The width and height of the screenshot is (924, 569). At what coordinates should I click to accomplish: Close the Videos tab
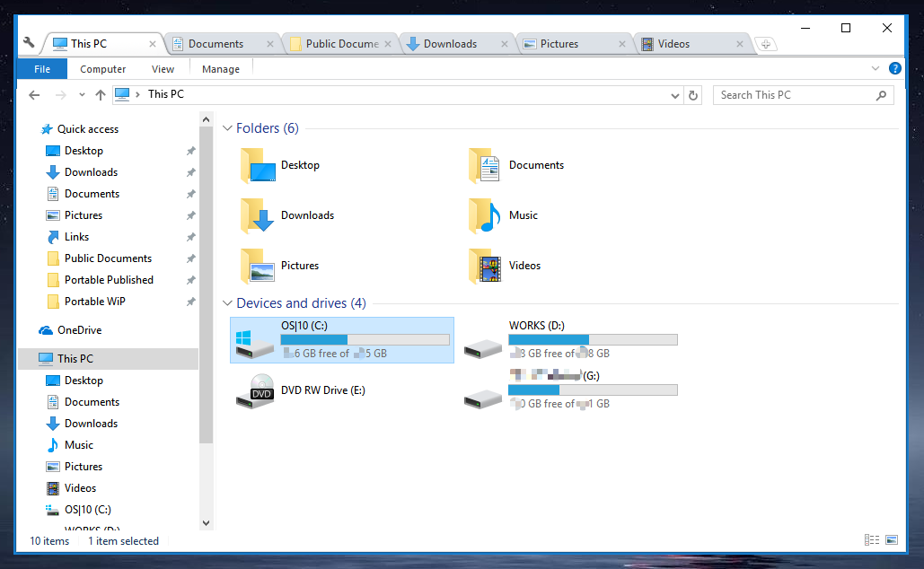[740, 44]
